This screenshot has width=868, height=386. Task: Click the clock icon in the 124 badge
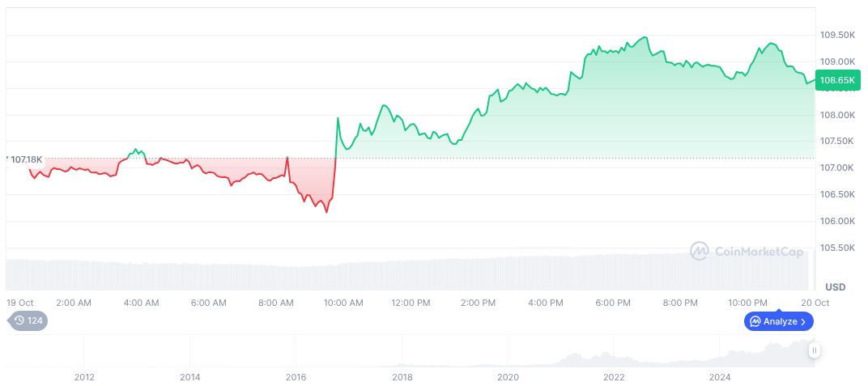click(19, 320)
